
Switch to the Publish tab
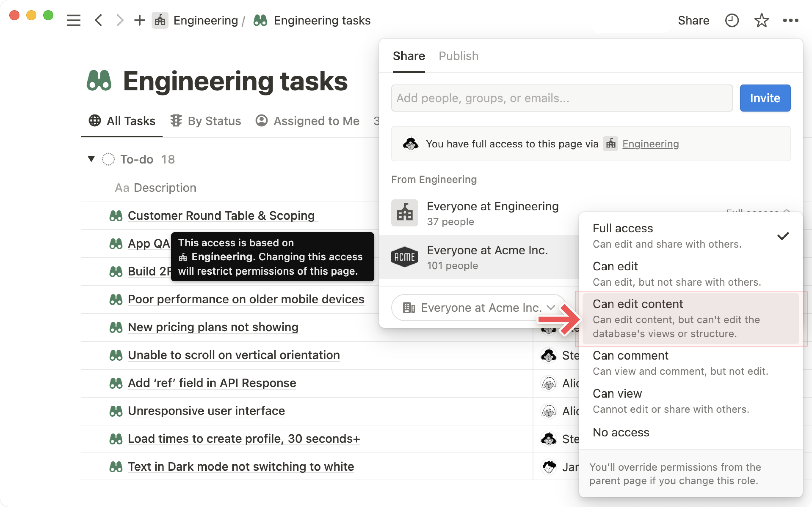(x=458, y=56)
